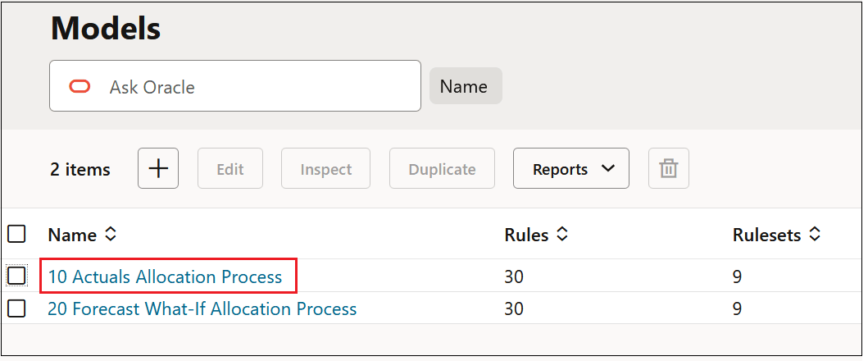Click the trash delete icon
The height and width of the screenshot is (361, 868).
669,169
